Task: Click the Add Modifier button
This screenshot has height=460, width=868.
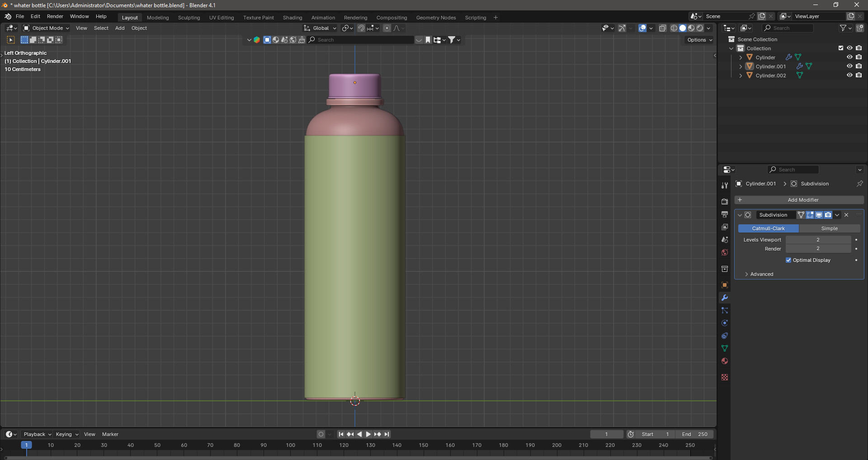Action: point(802,199)
